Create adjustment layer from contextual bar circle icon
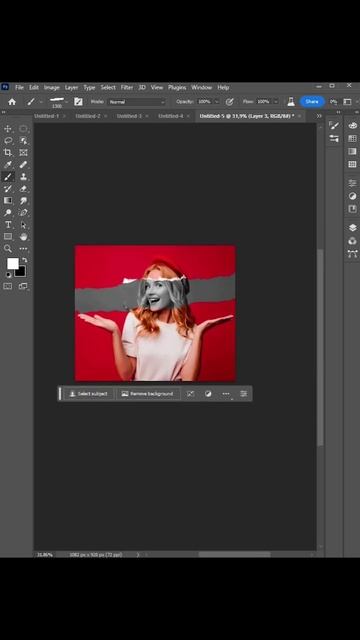The image size is (360, 640). [208, 394]
